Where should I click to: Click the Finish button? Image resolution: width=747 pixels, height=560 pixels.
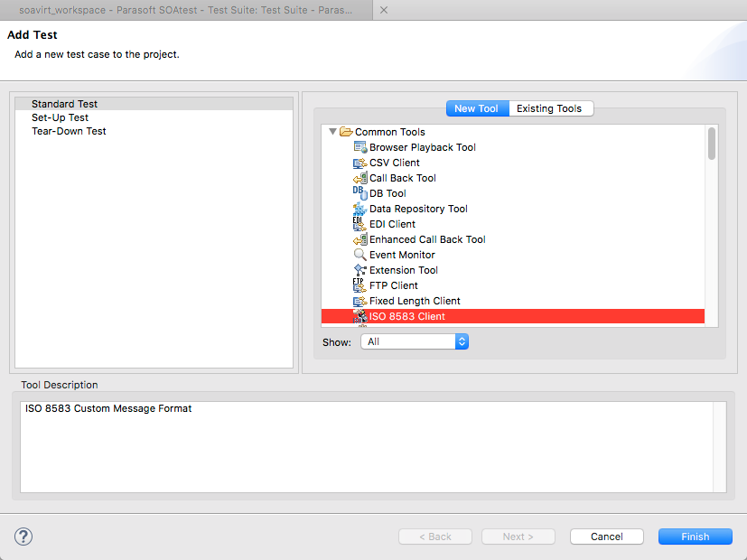point(696,537)
